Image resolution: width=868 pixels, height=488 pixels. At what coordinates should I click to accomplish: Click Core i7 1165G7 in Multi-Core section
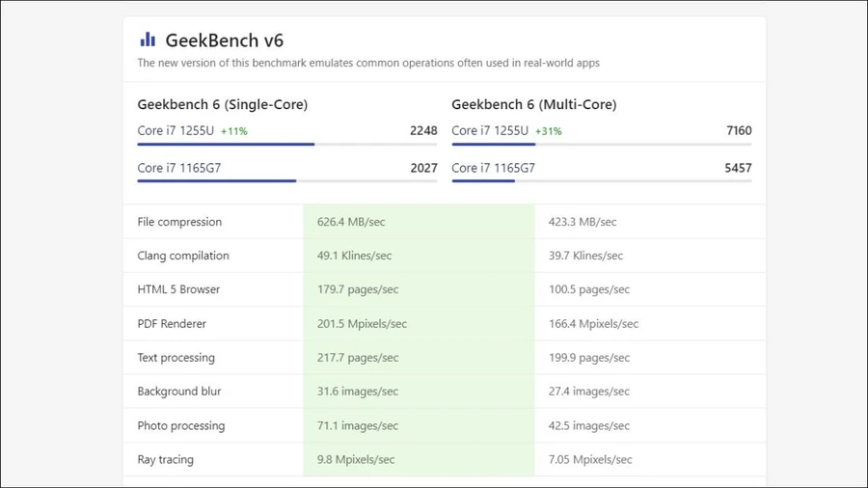493,168
